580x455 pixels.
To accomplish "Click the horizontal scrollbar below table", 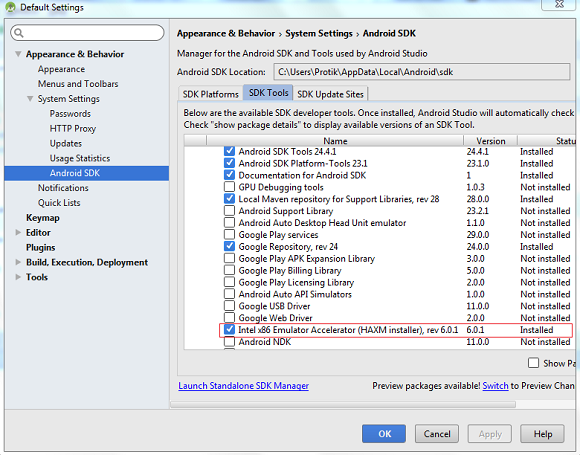I will [x=343, y=405].
